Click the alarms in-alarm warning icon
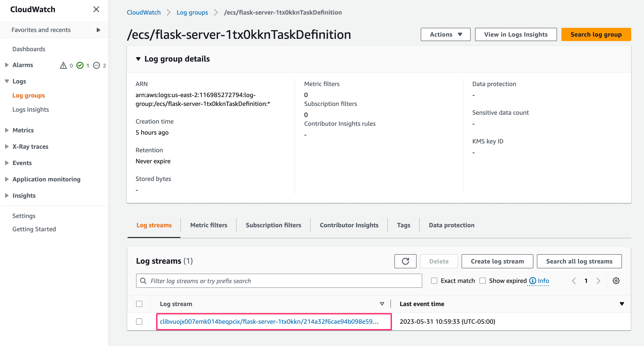644x346 pixels. pos(63,66)
